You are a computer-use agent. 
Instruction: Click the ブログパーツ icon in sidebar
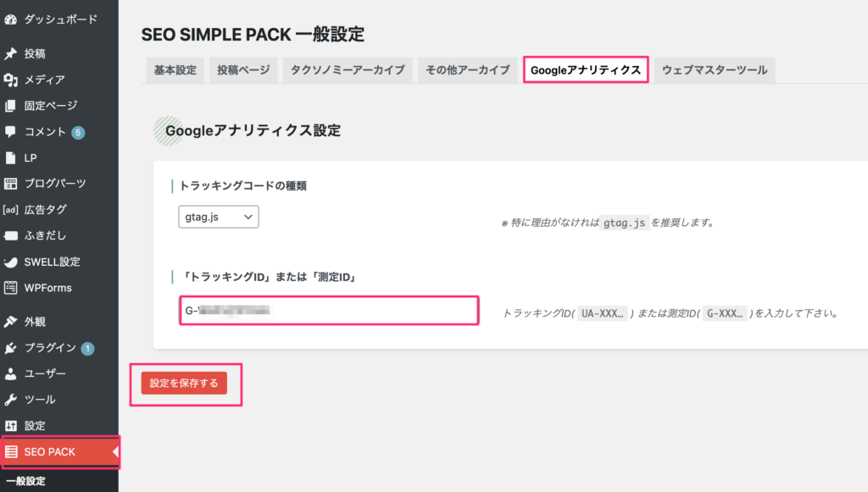pos(10,184)
